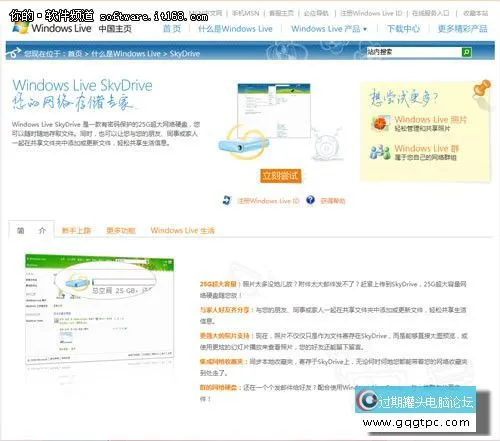Click the 注册Windows Live ID link below button
The image size is (500, 441).
point(269,201)
